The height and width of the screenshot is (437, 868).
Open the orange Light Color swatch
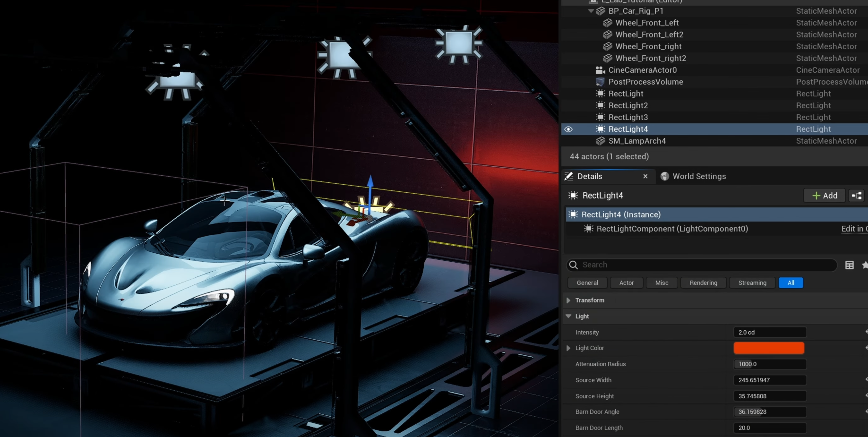[768, 348]
